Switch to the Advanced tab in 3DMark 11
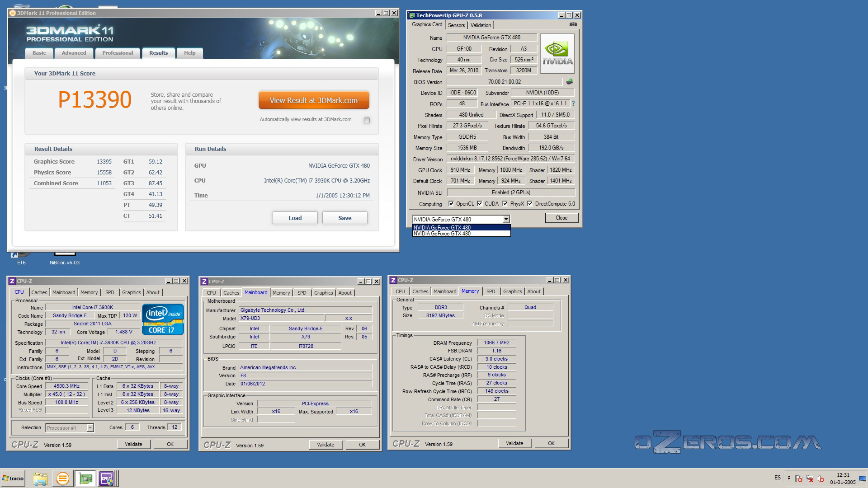868x488 pixels. pos(74,53)
